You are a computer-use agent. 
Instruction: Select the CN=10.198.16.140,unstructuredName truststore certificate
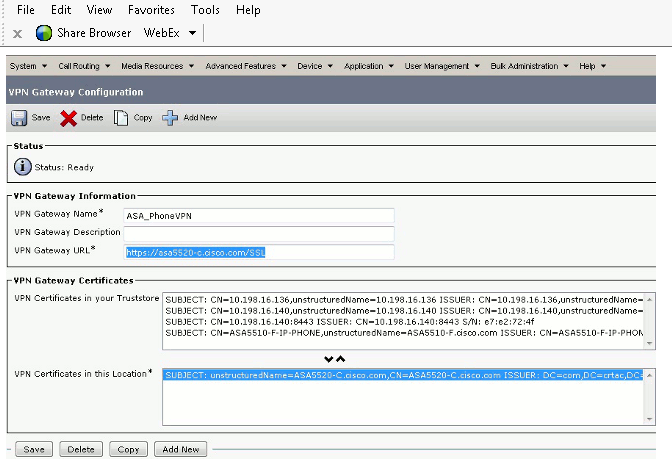point(404,311)
